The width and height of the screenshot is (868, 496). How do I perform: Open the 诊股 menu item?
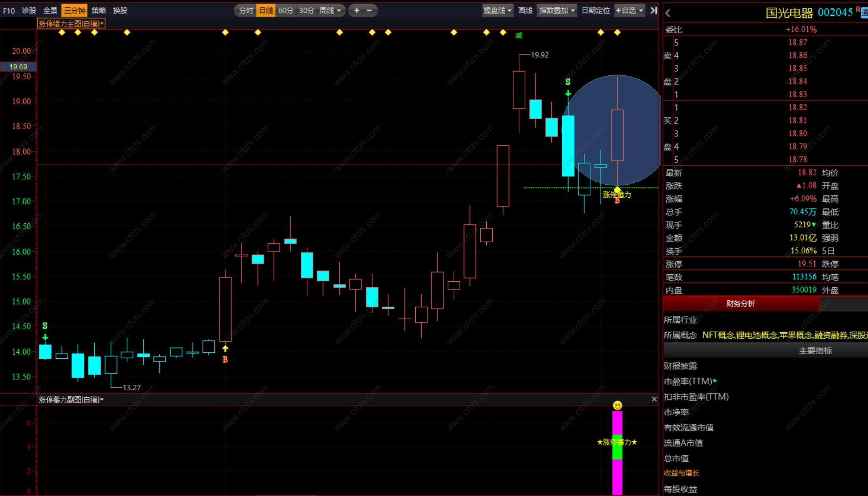pyautogui.click(x=29, y=11)
